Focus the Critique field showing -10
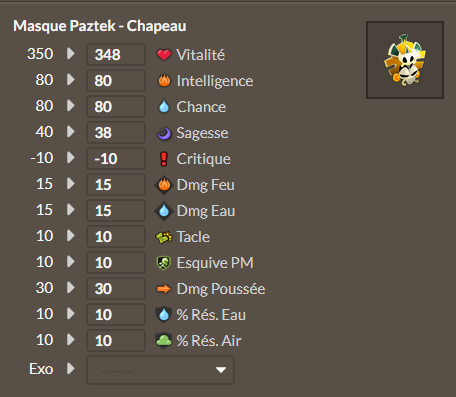 (116, 158)
